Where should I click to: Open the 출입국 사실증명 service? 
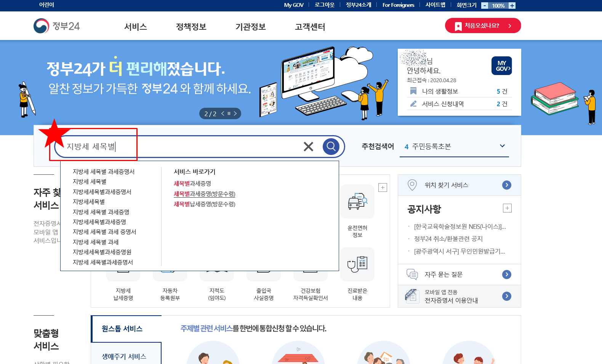click(x=264, y=294)
